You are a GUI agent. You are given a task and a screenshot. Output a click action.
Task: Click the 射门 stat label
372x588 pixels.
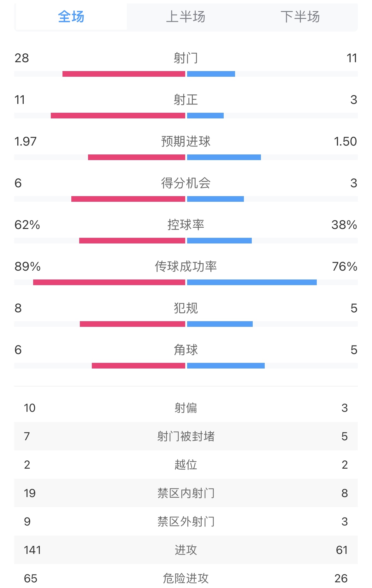186,58
